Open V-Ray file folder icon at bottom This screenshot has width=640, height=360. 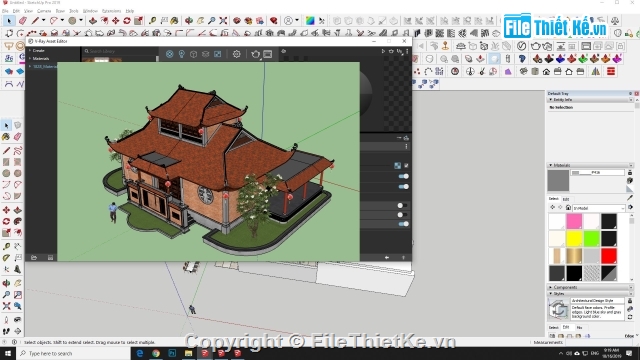(x=34, y=258)
